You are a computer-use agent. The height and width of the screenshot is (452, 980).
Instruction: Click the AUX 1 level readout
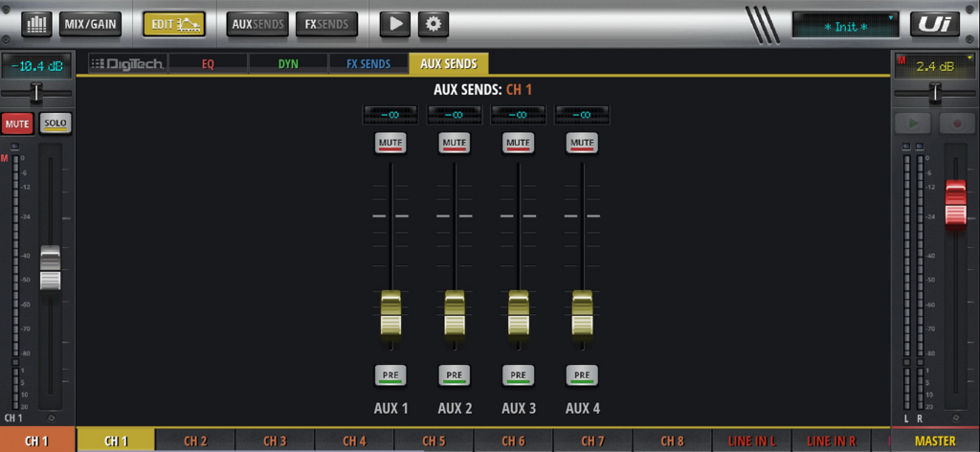[390, 115]
